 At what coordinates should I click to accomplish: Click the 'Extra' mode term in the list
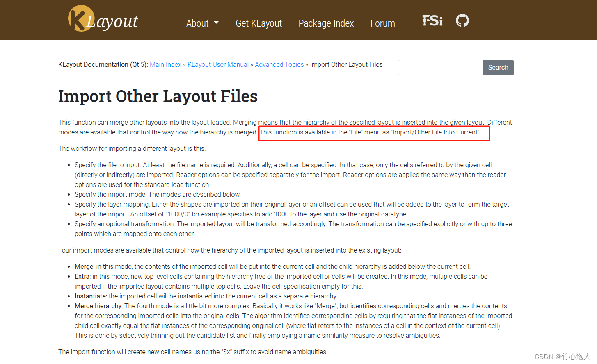coord(82,276)
